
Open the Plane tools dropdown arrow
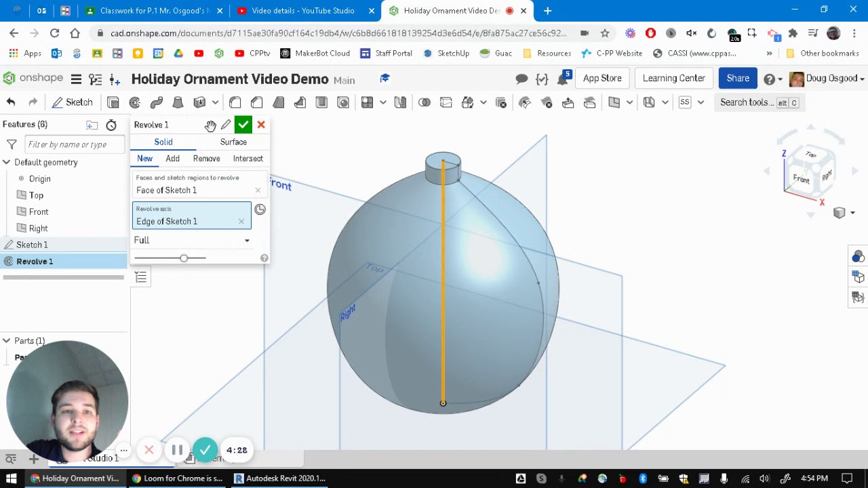[x=629, y=102]
